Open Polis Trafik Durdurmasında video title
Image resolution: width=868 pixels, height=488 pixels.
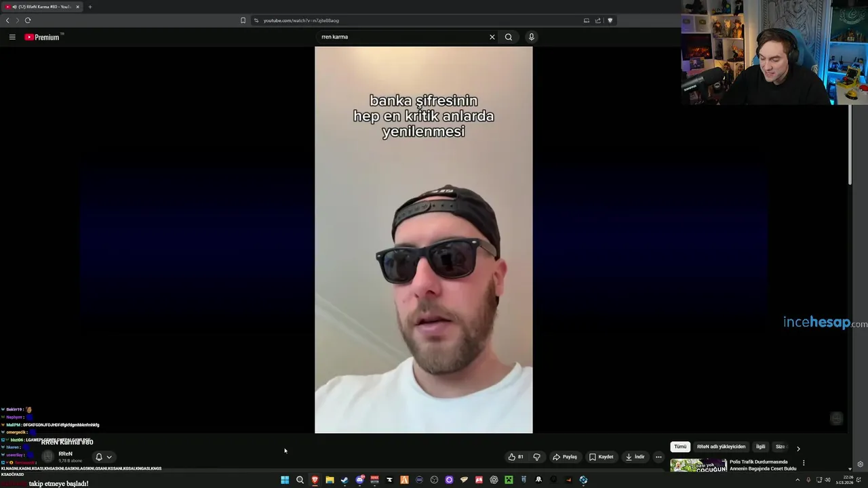tap(763, 465)
